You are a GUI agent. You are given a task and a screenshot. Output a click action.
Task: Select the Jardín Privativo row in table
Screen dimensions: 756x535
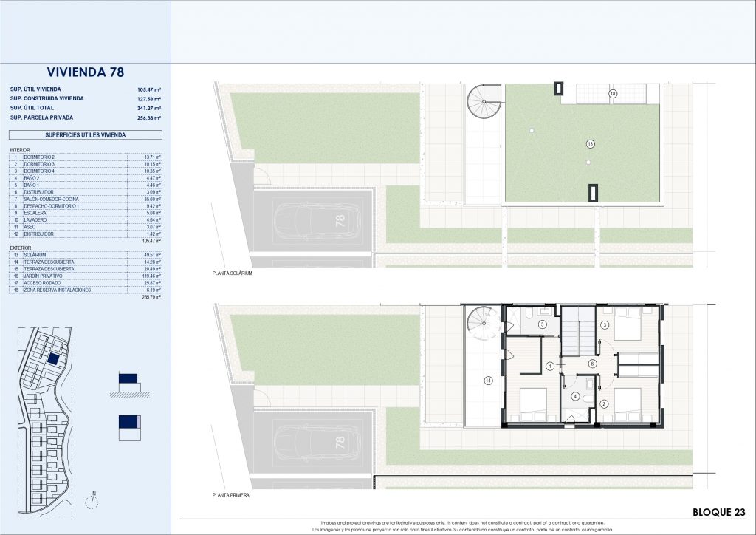(85, 276)
